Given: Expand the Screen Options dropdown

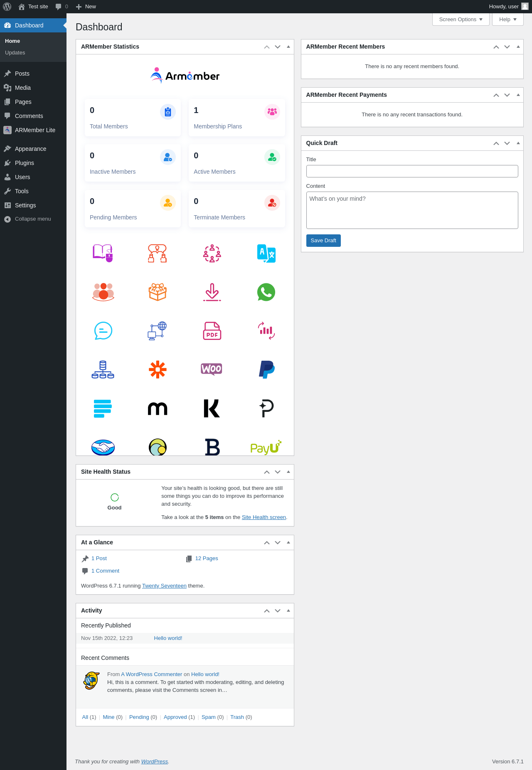Looking at the screenshot, I should pos(461,20).
